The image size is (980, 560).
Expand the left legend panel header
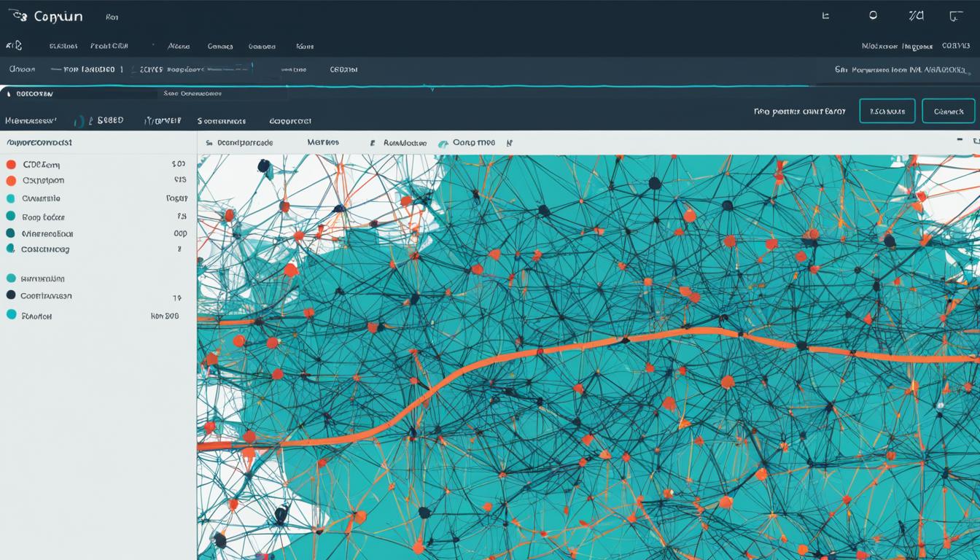39,143
